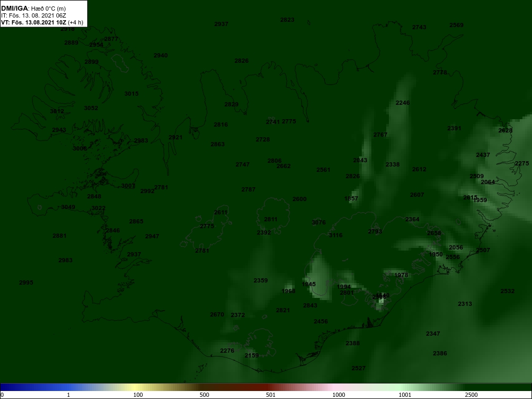Screen dimensions: 532x399
Task: Click the map value 2816
Action: click(221, 124)
